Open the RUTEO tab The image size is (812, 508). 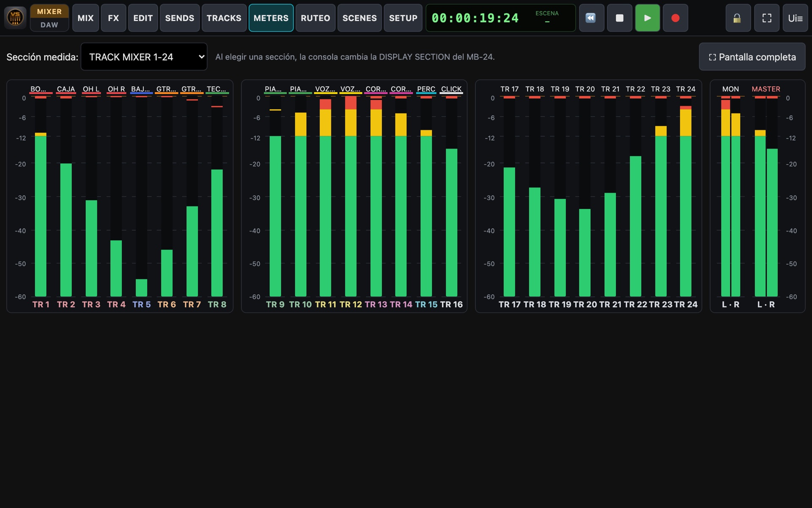click(315, 18)
